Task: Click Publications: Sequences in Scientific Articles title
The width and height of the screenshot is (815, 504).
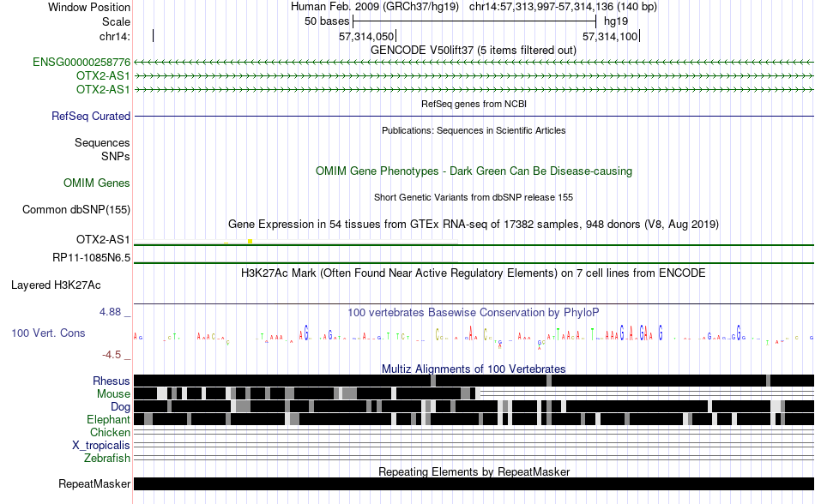Action: (474, 130)
